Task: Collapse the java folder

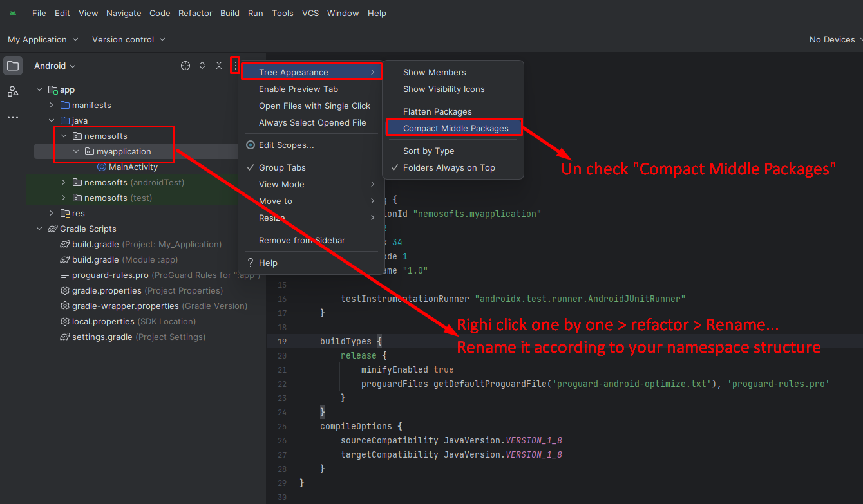Action: click(x=52, y=120)
